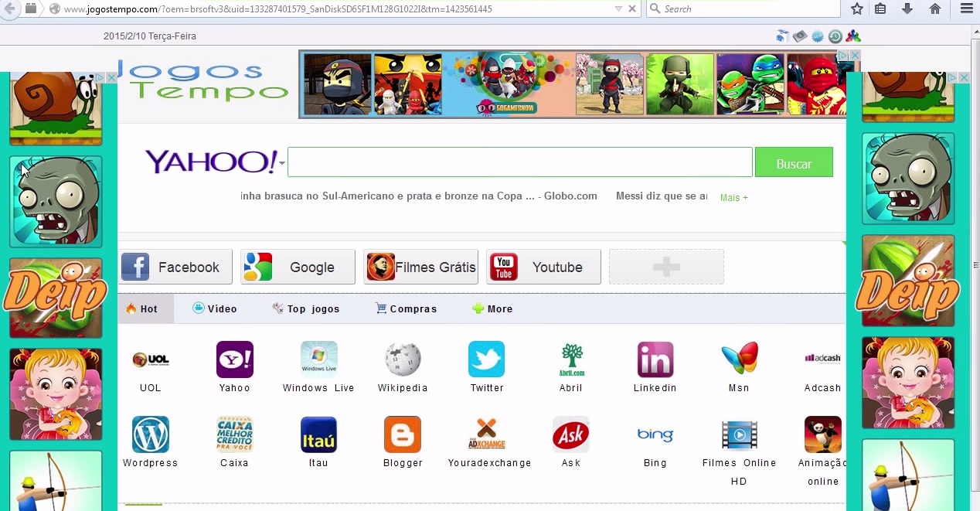The image size is (980, 511).
Task: Close the top ninja games banner ad
Action: click(854, 56)
